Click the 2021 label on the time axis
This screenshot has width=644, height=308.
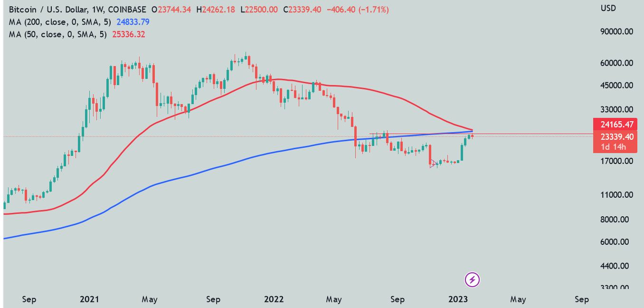[x=89, y=299]
